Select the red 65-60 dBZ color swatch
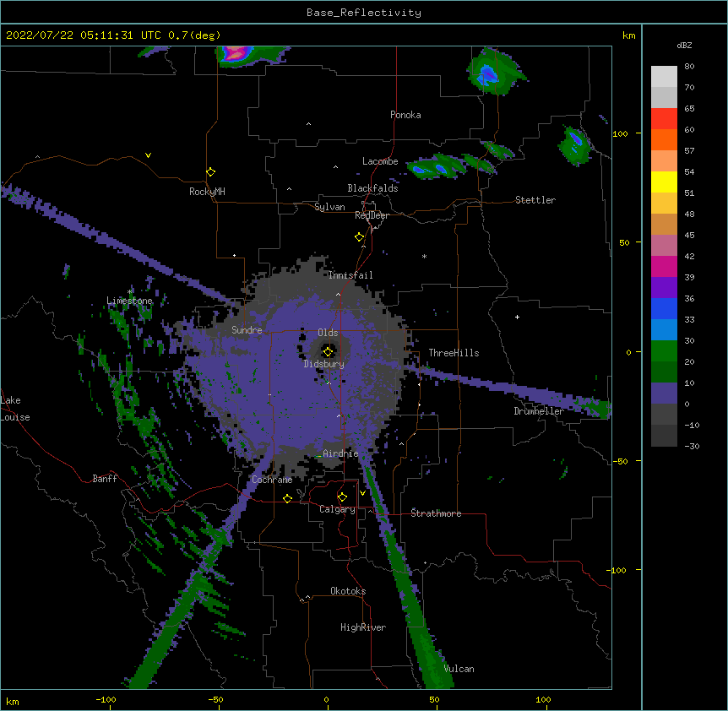The width and height of the screenshot is (728, 711). click(x=664, y=119)
